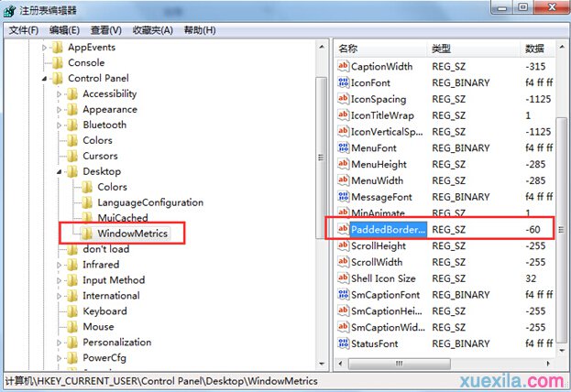Select the ScrollWidth value name
The height and width of the screenshot is (392, 571).
click(377, 262)
